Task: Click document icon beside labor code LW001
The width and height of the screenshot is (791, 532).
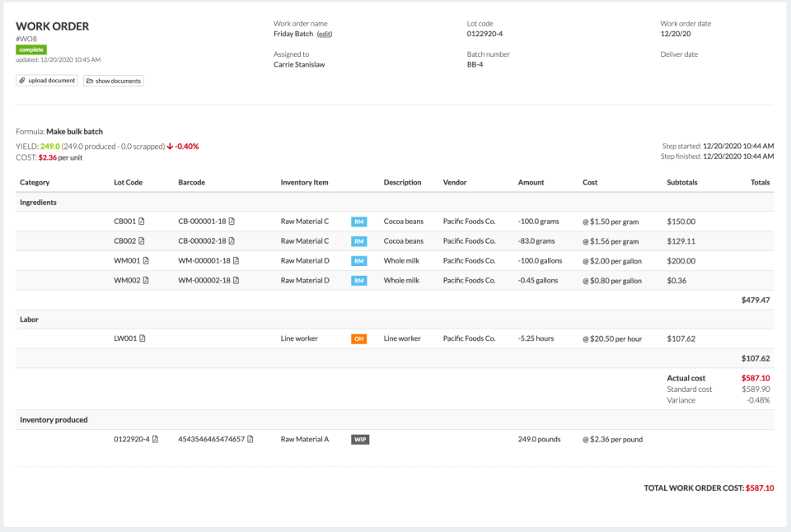Action: (x=143, y=338)
